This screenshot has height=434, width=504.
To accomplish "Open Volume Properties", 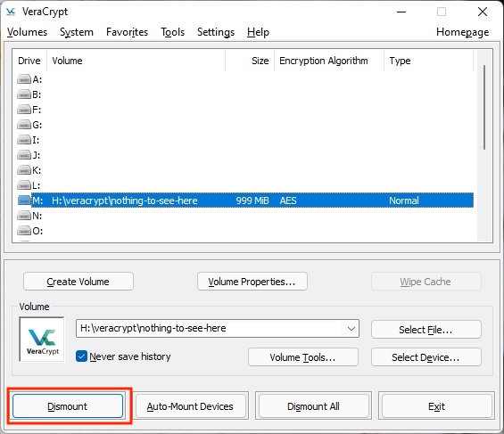I will coord(252,282).
